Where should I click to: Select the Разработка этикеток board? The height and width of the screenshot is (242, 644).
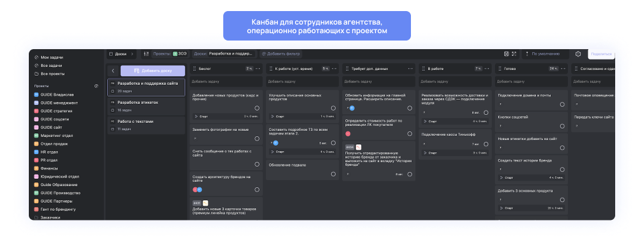click(x=146, y=106)
